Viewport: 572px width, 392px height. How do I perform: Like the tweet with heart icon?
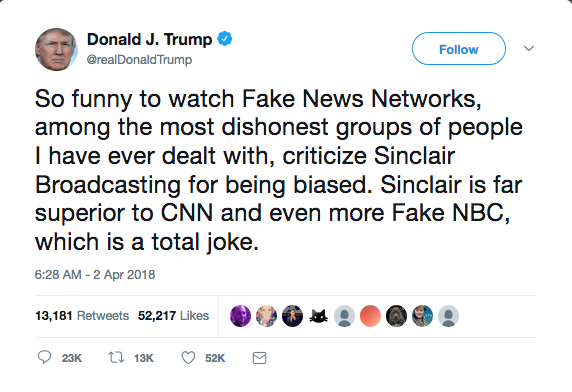click(188, 358)
